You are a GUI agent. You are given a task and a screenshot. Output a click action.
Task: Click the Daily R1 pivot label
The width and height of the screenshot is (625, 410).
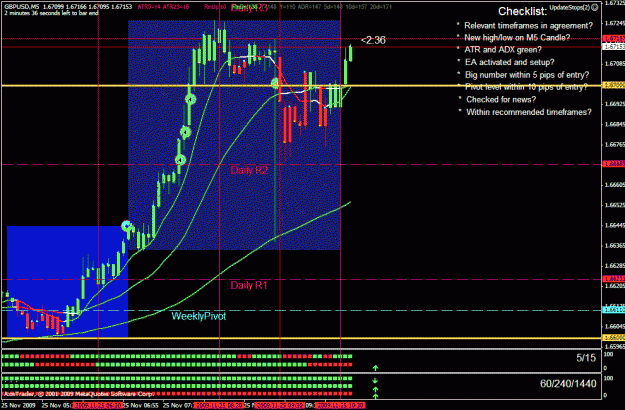(249, 285)
